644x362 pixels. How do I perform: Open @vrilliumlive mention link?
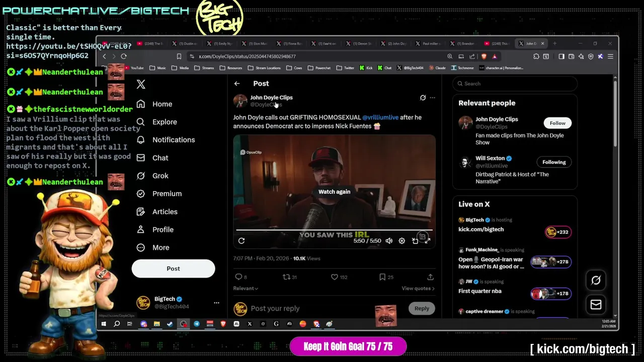point(380,117)
